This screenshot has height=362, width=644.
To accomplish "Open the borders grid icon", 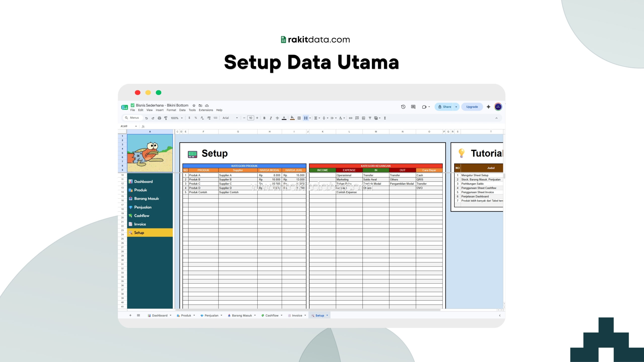I will click(x=299, y=118).
